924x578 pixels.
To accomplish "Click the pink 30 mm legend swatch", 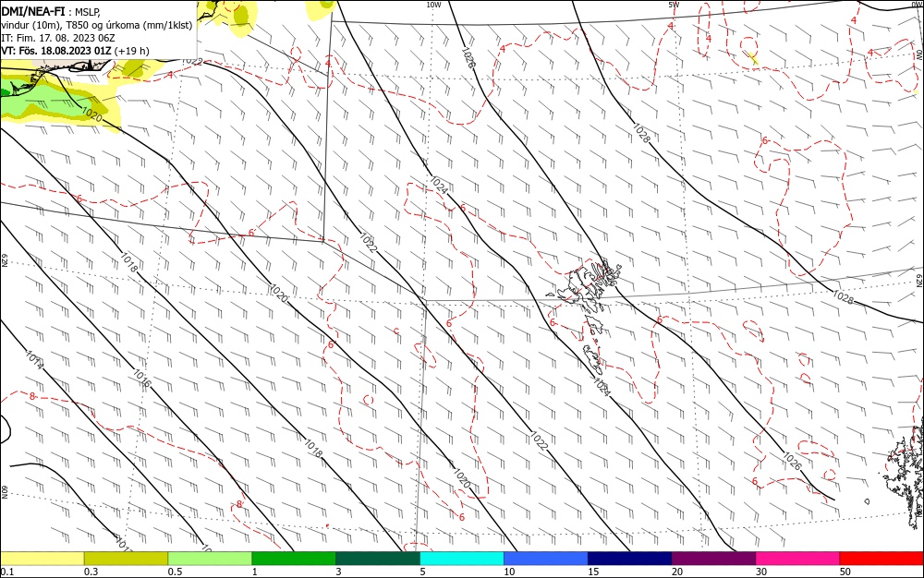I will pos(798,558).
